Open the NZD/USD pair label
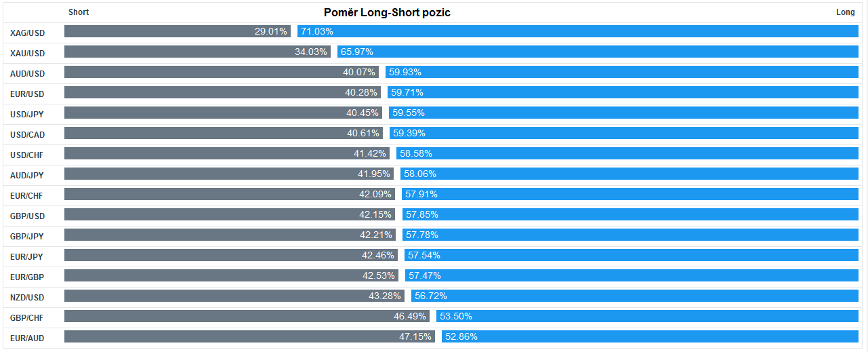This screenshot has height=352, width=868. (27, 297)
